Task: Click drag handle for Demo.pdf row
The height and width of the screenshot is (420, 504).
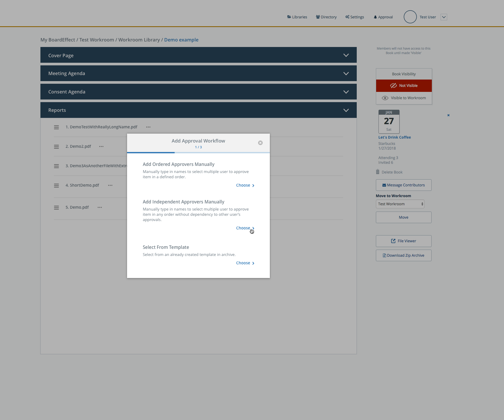Action: (x=56, y=208)
